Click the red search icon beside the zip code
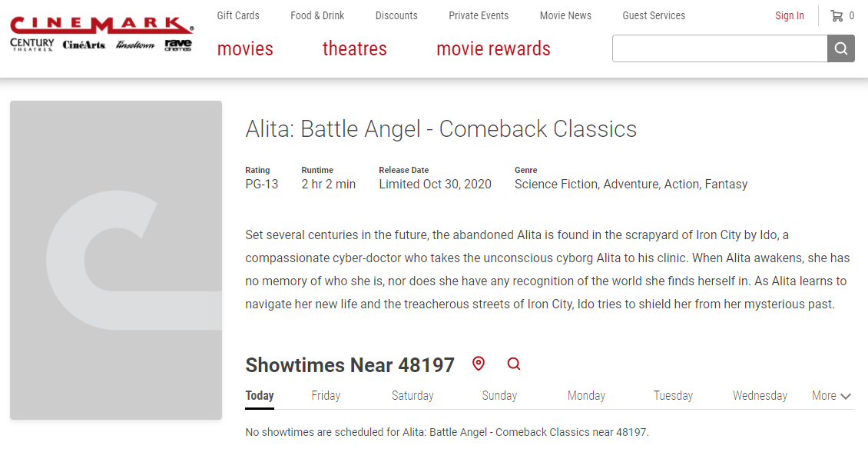This screenshot has height=449, width=868. pos(514,364)
